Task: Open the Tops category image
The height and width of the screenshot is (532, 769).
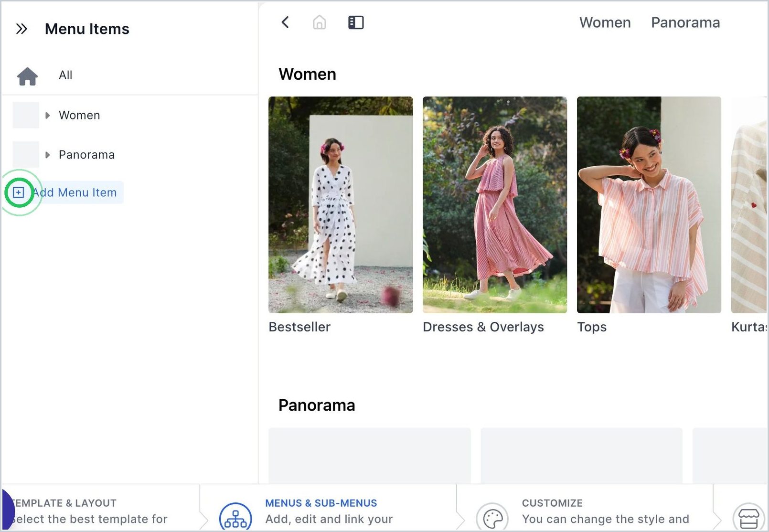Action: (649, 205)
